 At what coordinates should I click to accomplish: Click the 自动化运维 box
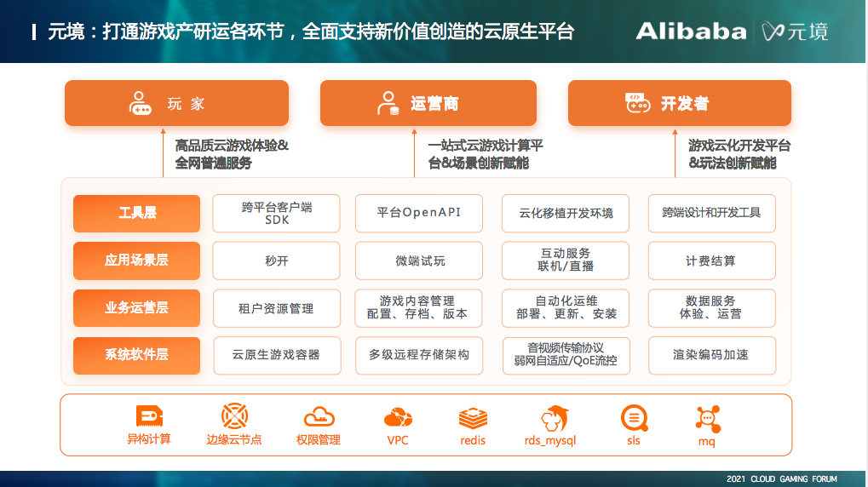coord(566,308)
